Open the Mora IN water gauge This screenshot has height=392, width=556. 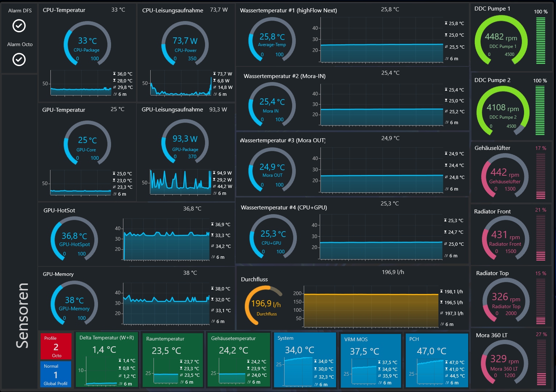[272, 105]
